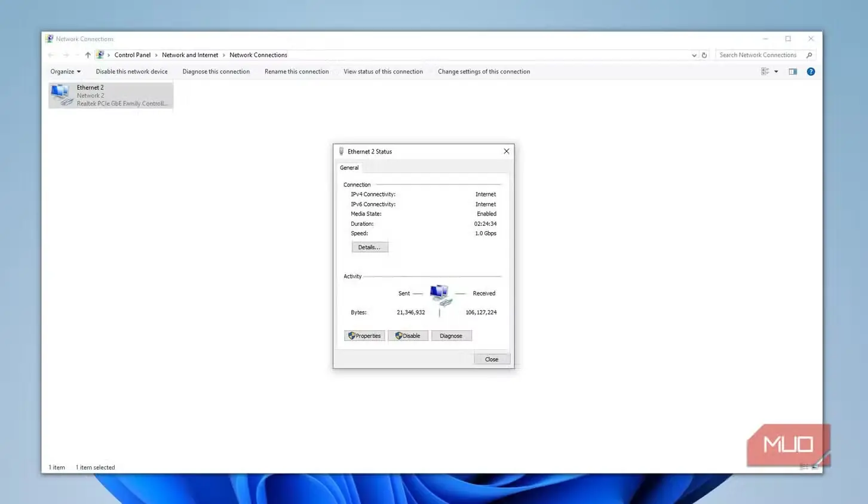Click the address bar location icon
Image resolution: width=868 pixels, height=504 pixels.
100,55
